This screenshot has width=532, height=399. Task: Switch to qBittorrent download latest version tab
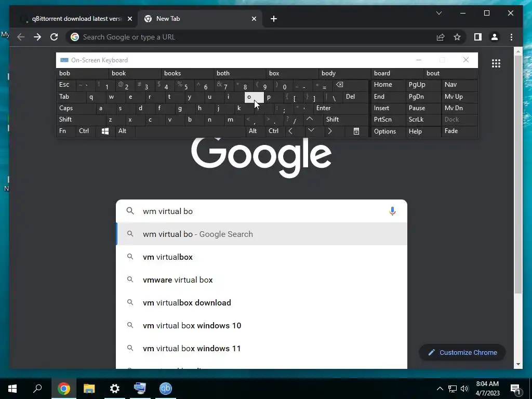point(76,19)
